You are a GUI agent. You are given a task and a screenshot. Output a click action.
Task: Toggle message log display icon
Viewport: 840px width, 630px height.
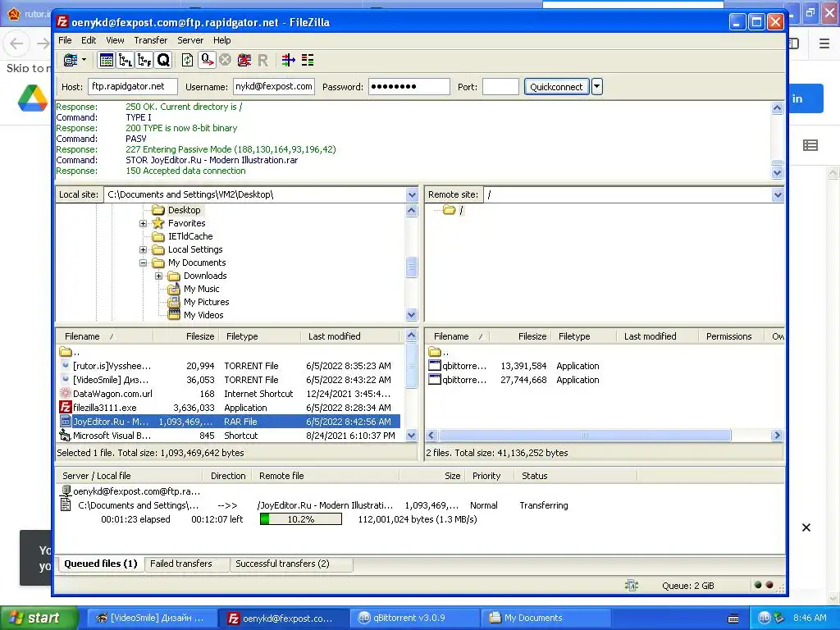107,60
